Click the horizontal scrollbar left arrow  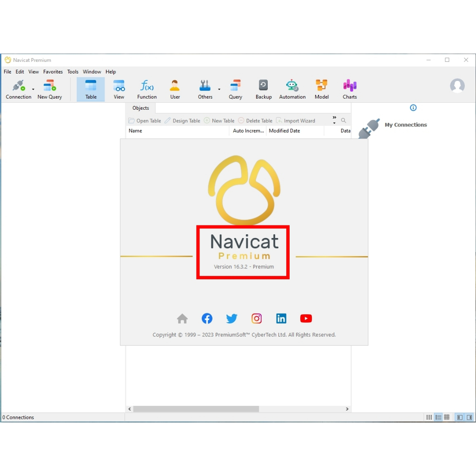coord(130,409)
